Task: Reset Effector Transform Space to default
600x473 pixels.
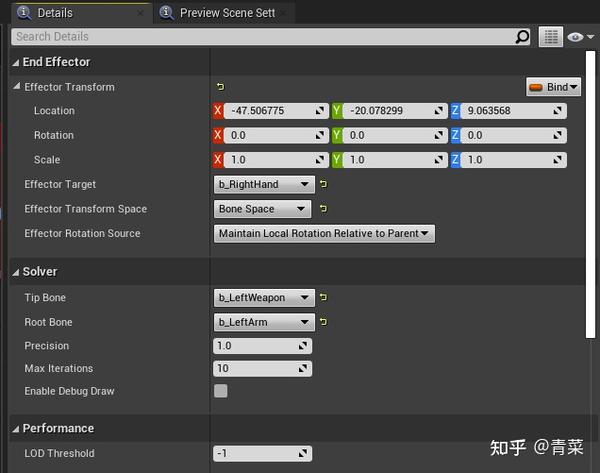Action: [324, 209]
